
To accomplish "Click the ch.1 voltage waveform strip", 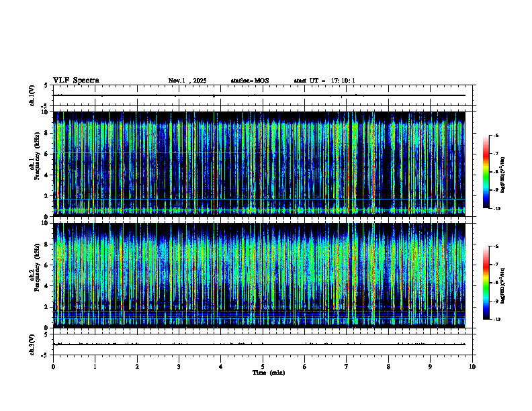I will (x=263, y=95).
